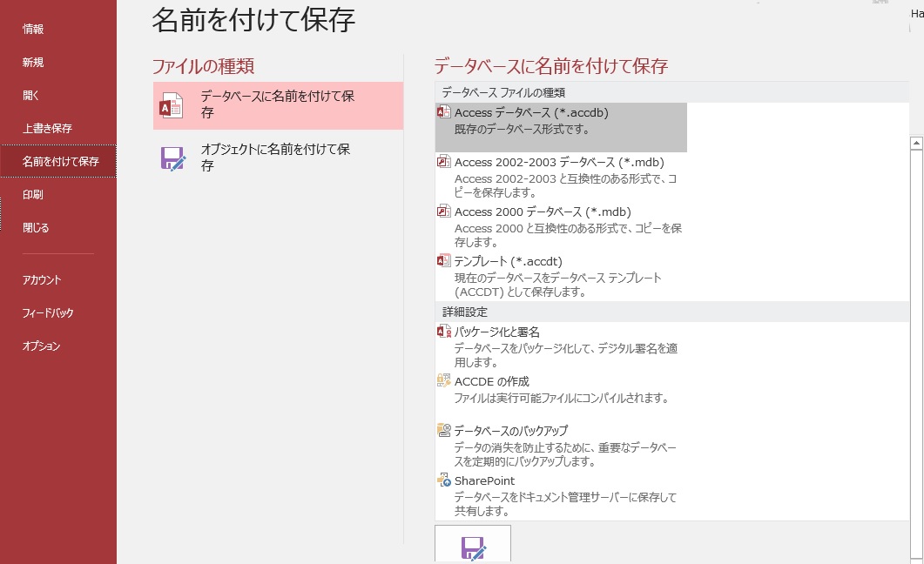Click the database backup icon
The height and width of the screenshot is (564, 924).
[x=444, y=430]
